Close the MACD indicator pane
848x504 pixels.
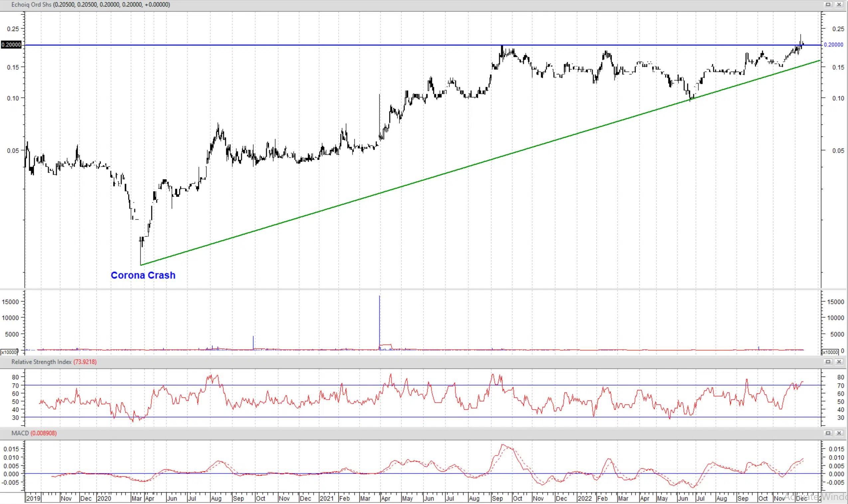(x=839, y=433)
